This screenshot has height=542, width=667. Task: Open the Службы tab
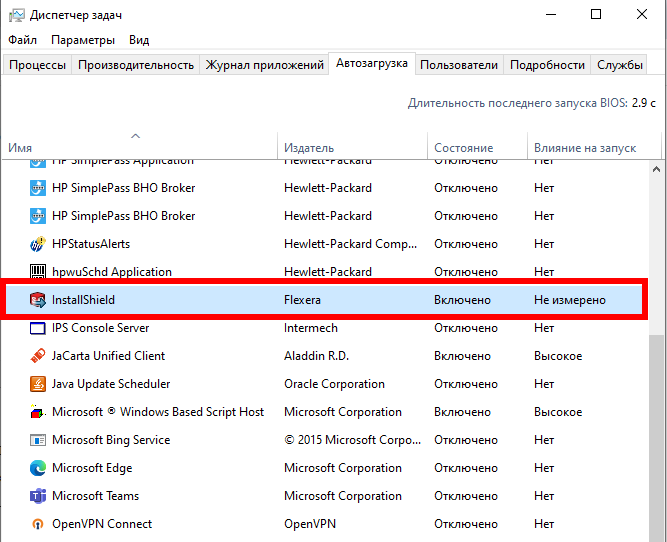tap(620, 65)
